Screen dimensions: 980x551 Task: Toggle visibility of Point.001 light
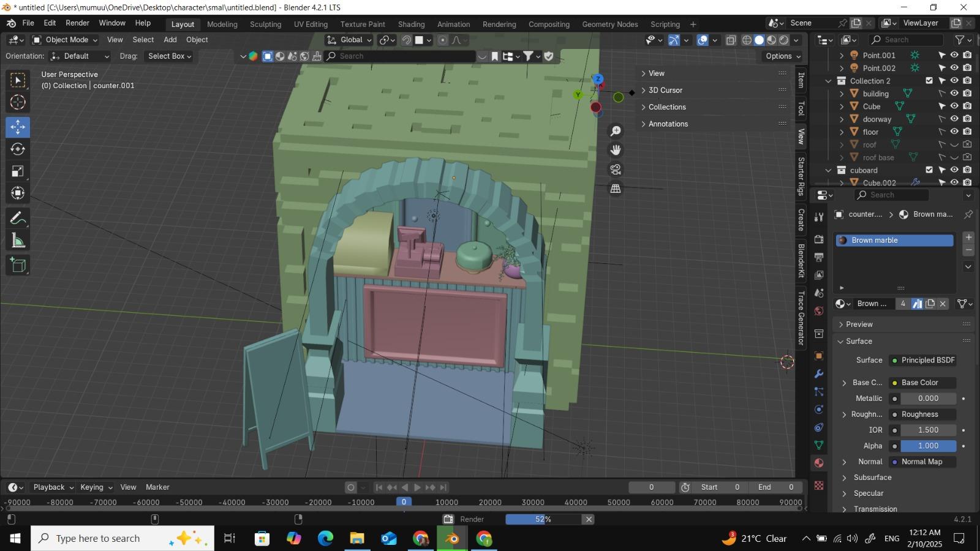point(954,55)
